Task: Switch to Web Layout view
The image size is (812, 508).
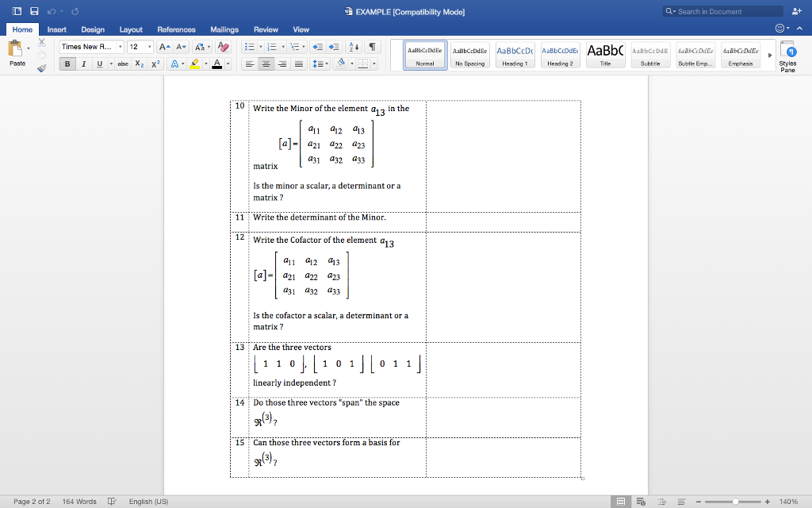Action: pyautogui.click(x=641, y=502)
